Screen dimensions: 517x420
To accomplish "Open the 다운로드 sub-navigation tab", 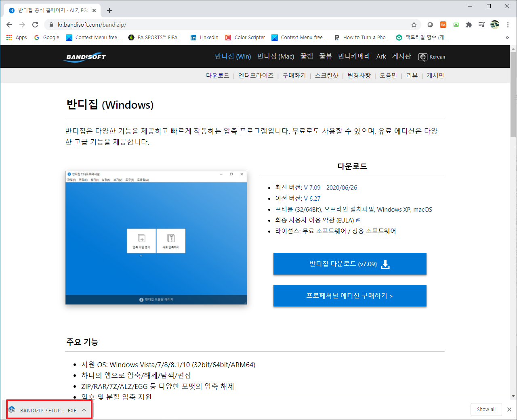I will pos(218,76).
